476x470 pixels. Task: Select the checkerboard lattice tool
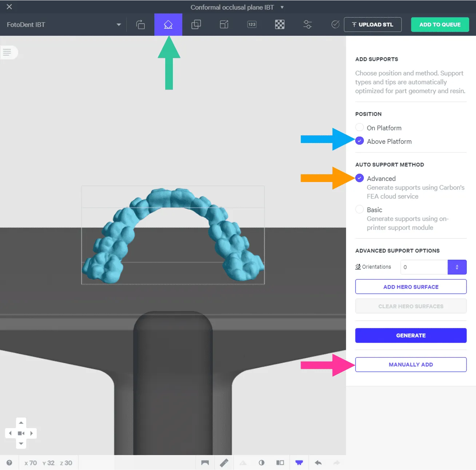click(x=279, y=24)
